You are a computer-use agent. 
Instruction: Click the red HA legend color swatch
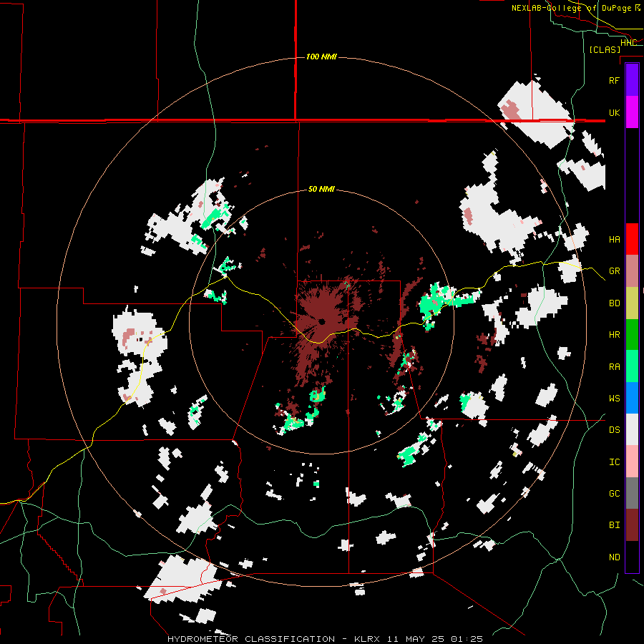click(x=632, y=239)
